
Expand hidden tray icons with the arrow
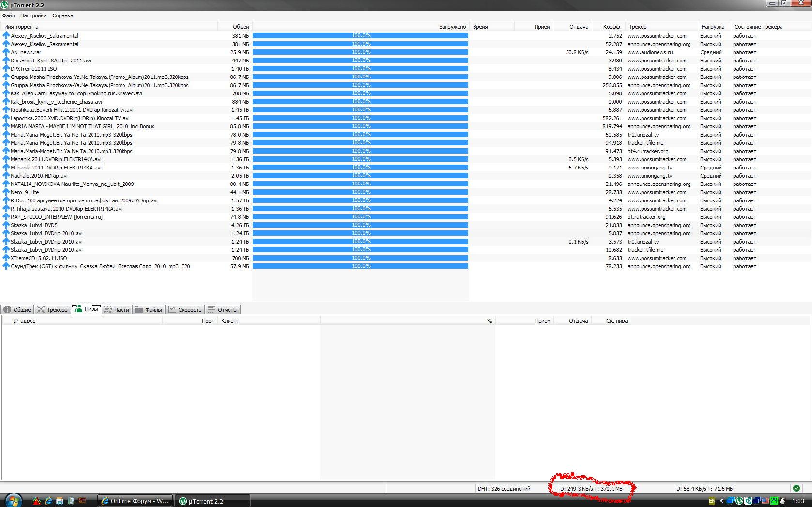click(x=722, y=501)
